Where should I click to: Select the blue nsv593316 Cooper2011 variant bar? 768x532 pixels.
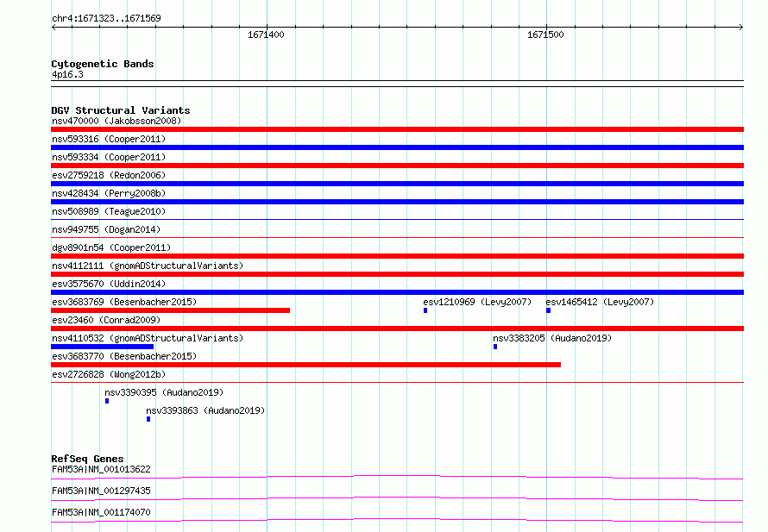click(397, 147)
